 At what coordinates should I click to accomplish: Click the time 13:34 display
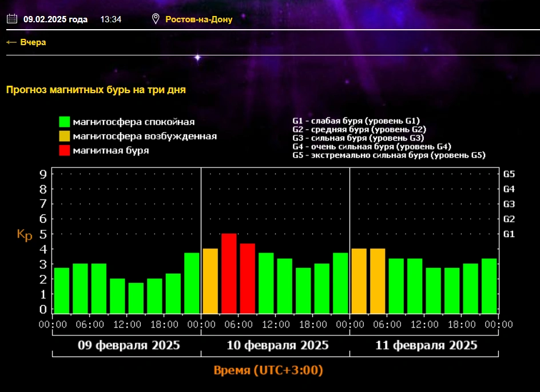click(110, 19)
